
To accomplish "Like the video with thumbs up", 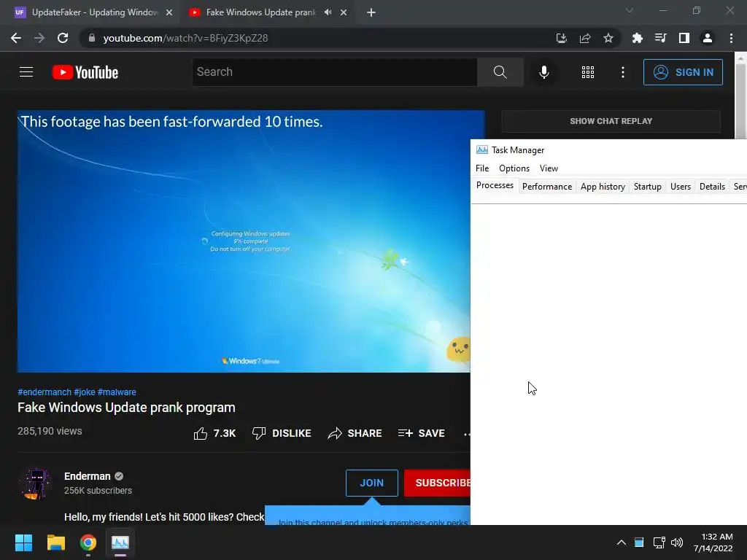I will (x=215, y=433).
